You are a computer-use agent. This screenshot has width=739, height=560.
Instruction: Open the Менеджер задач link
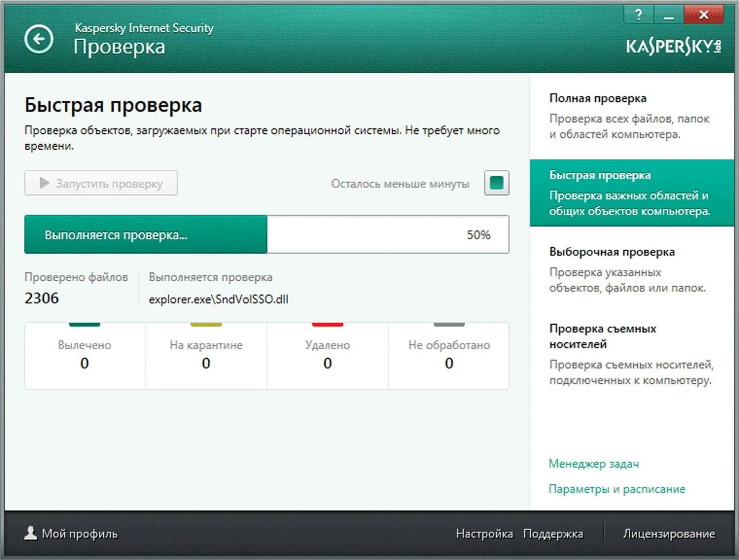593,464
